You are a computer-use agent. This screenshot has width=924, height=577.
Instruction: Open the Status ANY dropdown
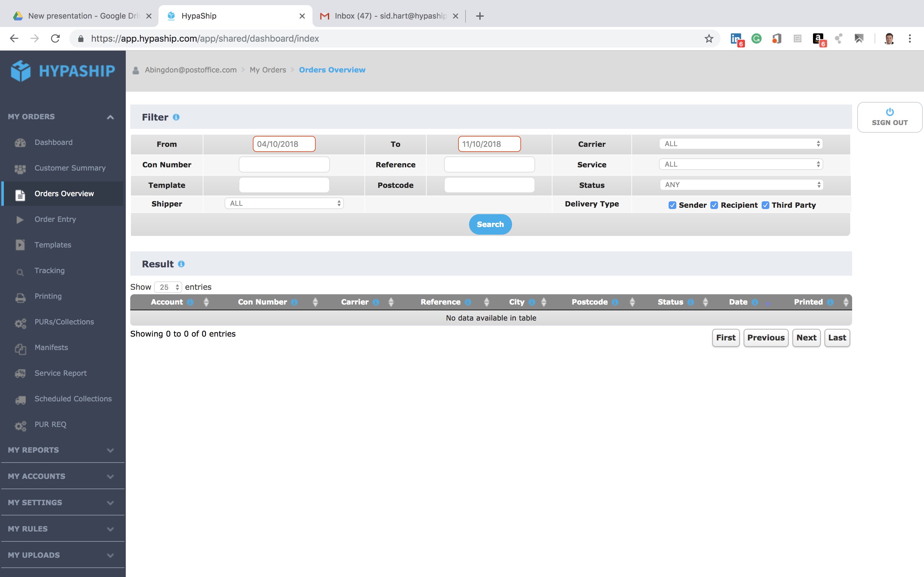pyautogui.click(x=741, y=185)
